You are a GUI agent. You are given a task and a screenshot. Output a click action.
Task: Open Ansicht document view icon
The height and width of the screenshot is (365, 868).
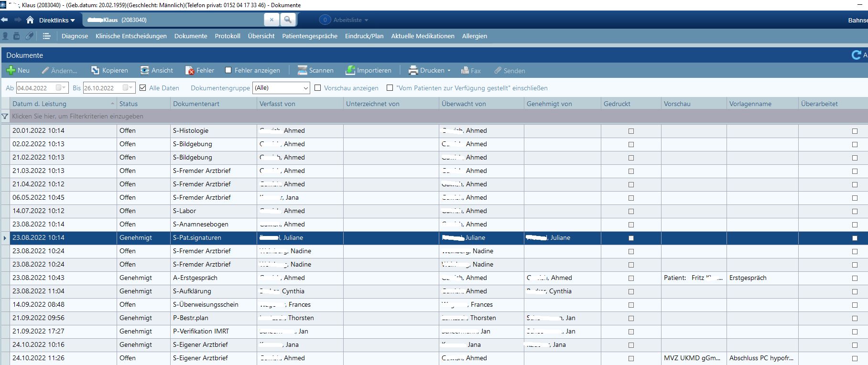tap(144, 70)
